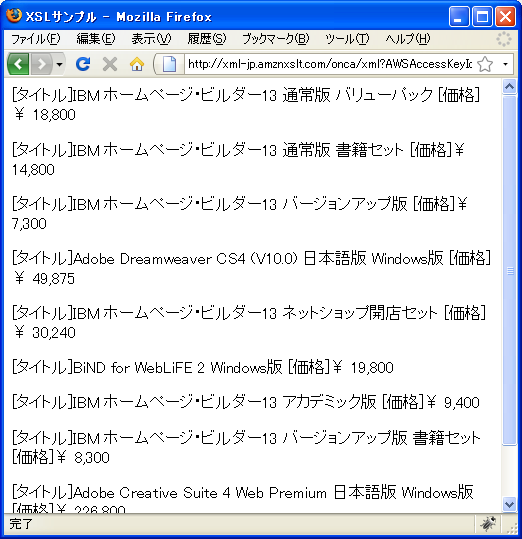Viewport: 522px width, 539px height.
Task: Click the price 14,800
Action: point(33,170)
